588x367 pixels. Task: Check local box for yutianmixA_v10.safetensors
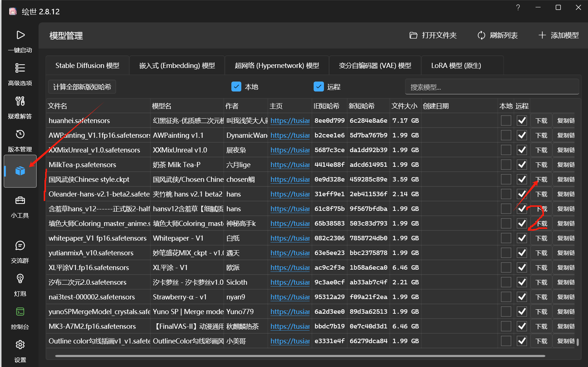point(506,253)
